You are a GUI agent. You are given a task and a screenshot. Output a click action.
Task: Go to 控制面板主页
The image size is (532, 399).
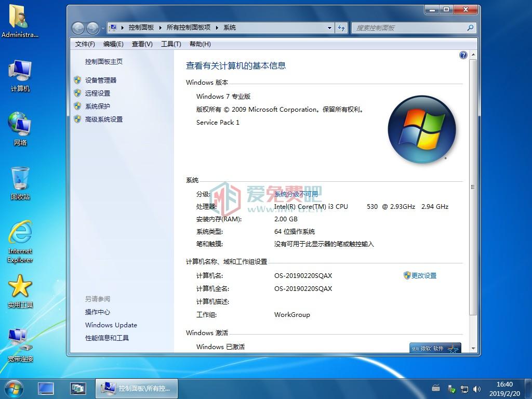104,62
